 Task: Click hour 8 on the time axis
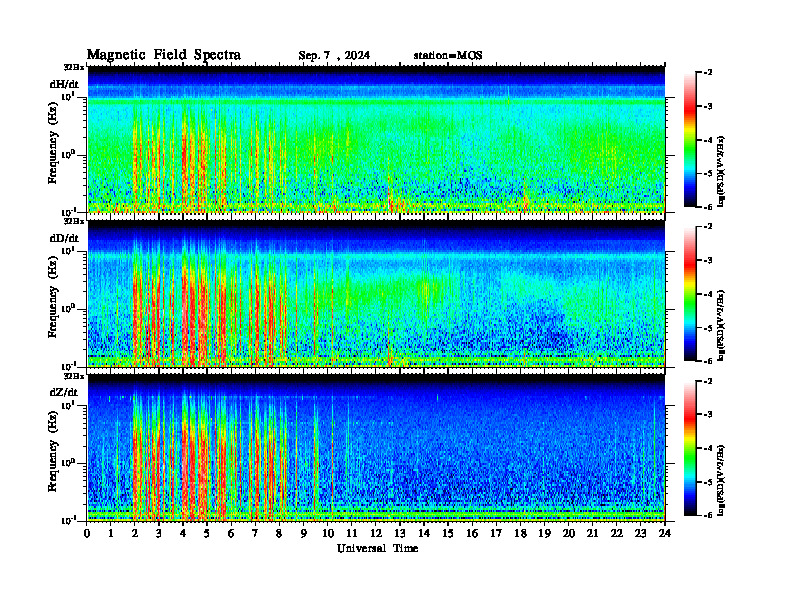[x=279, y=534]
